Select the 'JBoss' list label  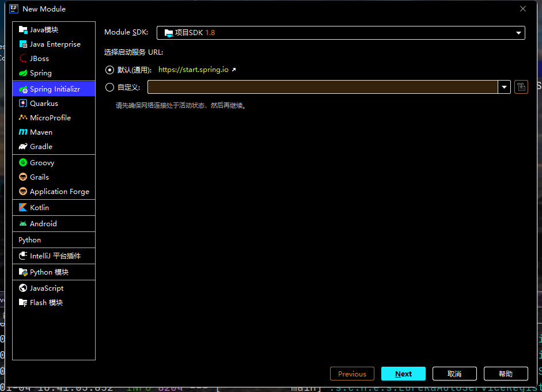click(39, 59)
